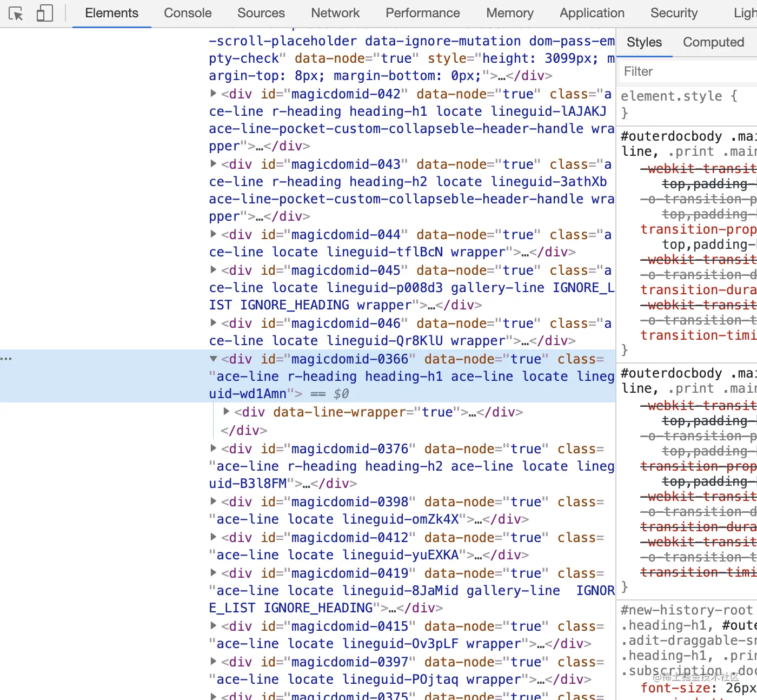Expand the magicdomid-043 div node

(x=214, y=164)
